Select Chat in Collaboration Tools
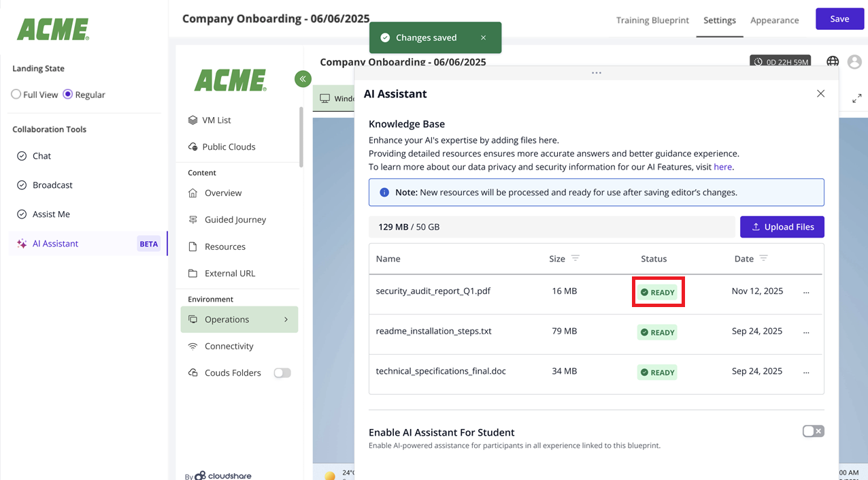Image resolution: width=868 pixels, height=480 pixels. [85, 156]
